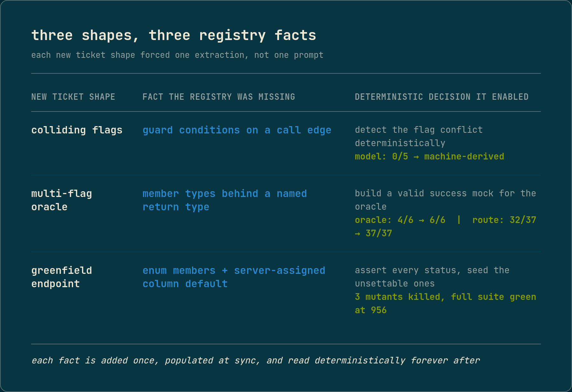The width and height of the screenshot is (572, 392).
Task: Click 'assert every status, seed the unsettable ones'
Action: coord(432,277)
